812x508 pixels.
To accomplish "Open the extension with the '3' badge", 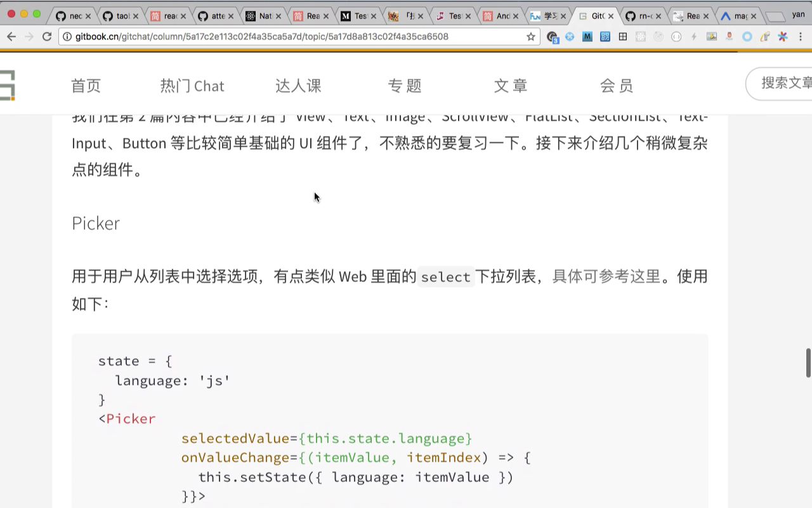I will [552, 37].
